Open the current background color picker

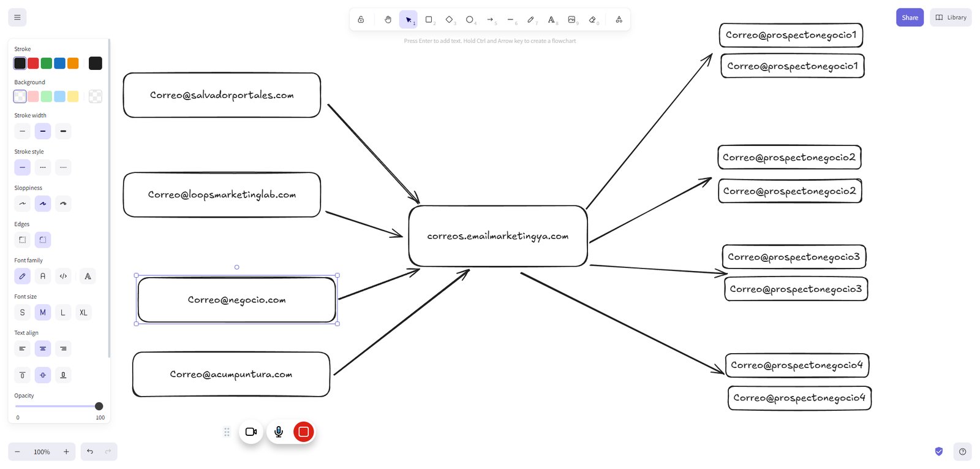(95, 96)
